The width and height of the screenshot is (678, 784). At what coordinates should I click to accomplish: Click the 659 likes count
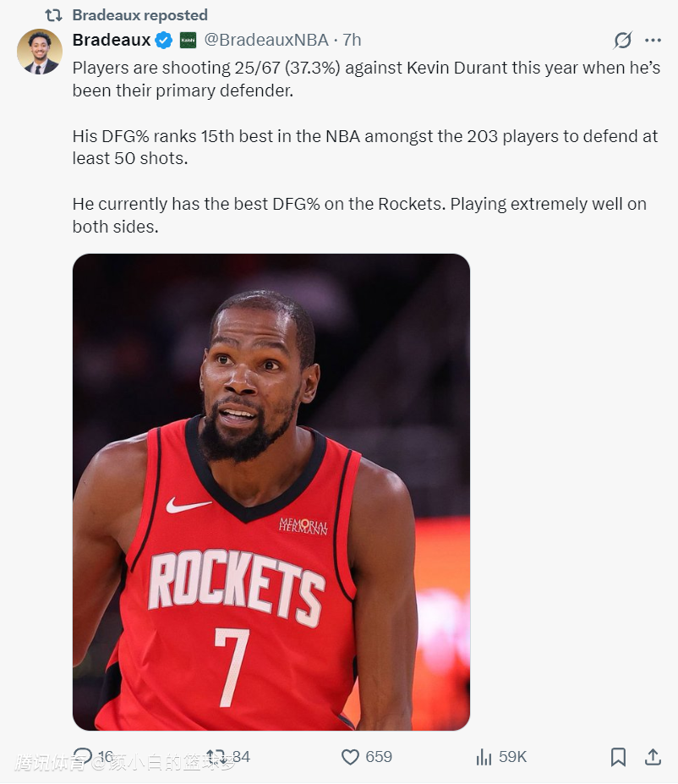(x=379, y=757)
